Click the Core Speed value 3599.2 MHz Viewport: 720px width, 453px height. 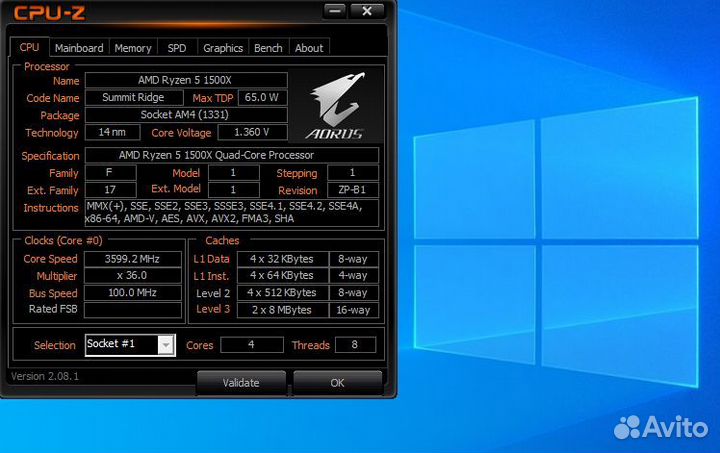(x=133, y=259)
